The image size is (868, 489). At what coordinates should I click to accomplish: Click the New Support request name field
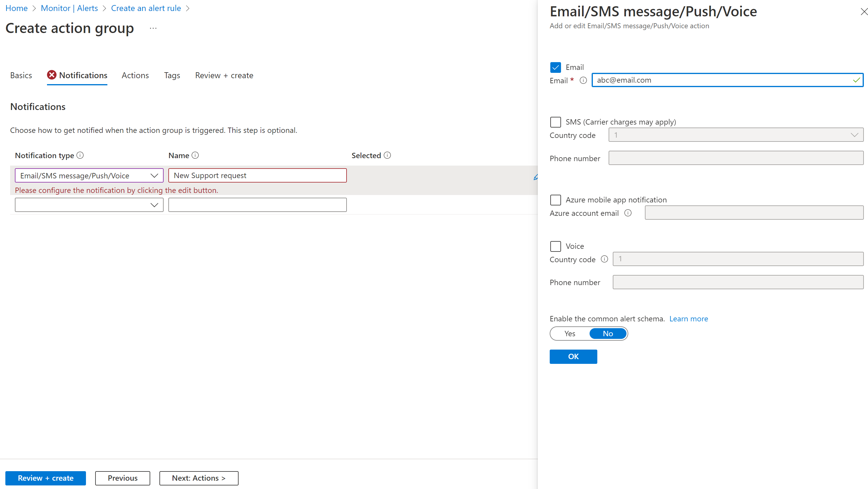[257, 175]
